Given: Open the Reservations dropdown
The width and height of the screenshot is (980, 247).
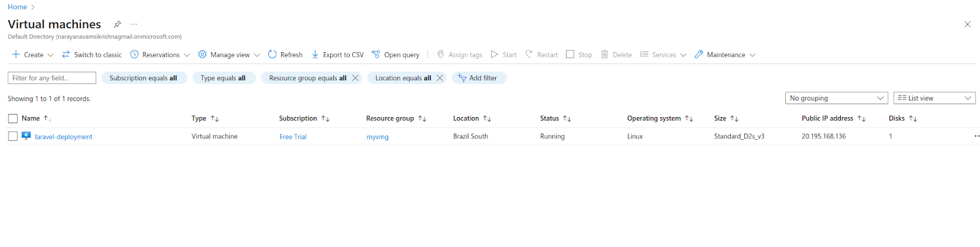Looking at the screenshot, I should [160, 55].
